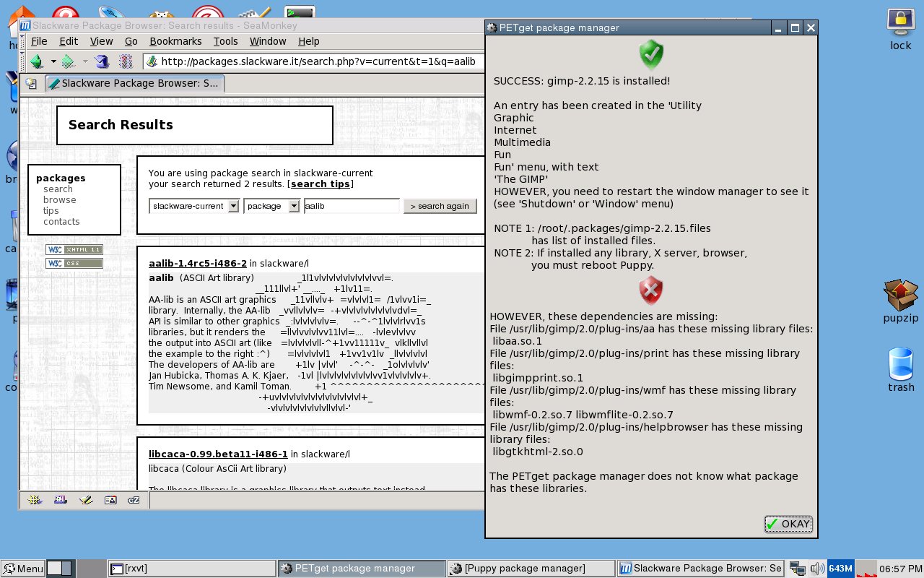Open a new tab with tab-bar button
Viewport: 924px width, 578px height.
coord(31,83)
